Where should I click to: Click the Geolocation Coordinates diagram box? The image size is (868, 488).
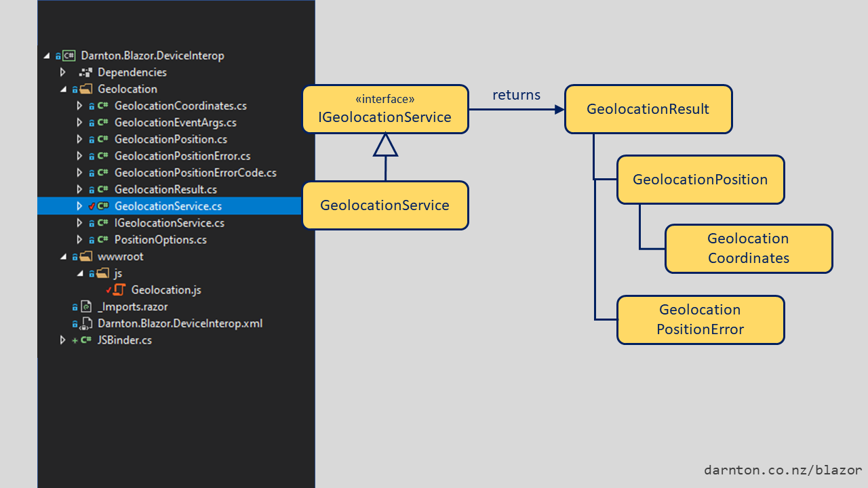(x=749, y=249)
